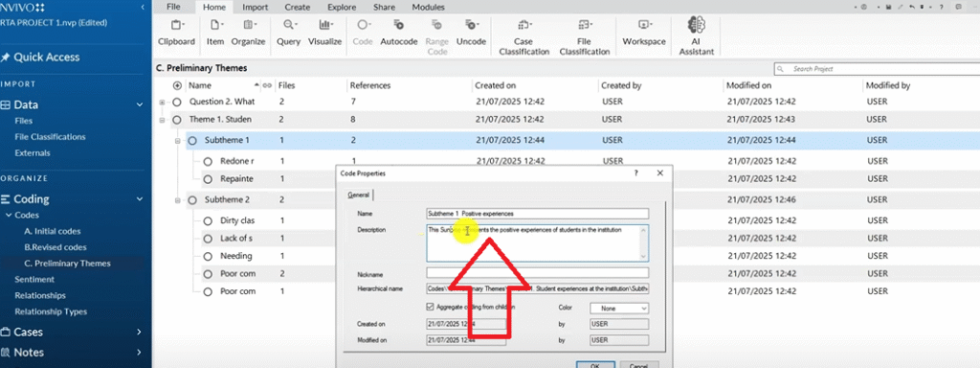Click the code circle icon for Needing row

coord(208,256)
